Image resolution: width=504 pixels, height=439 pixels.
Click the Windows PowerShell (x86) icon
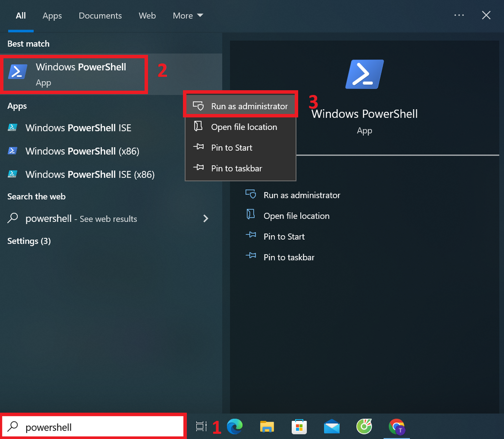(12, 151)
